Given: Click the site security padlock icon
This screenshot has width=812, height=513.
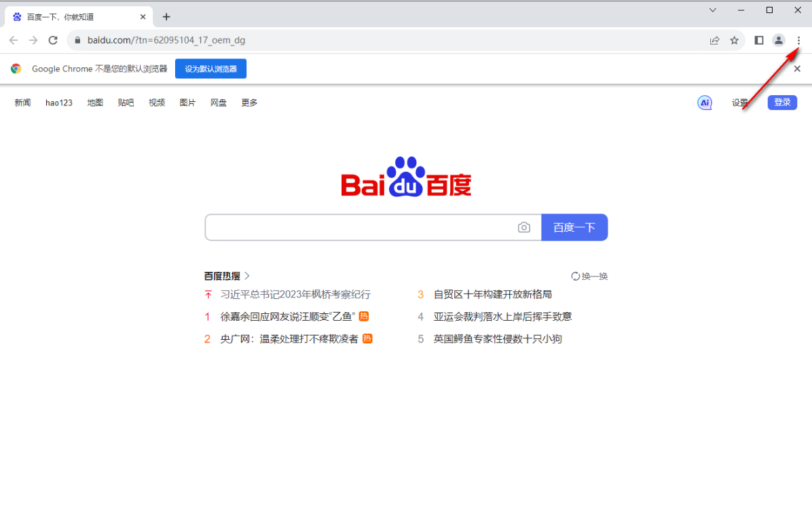Looking at the screenshot, I should coord(77,40).
